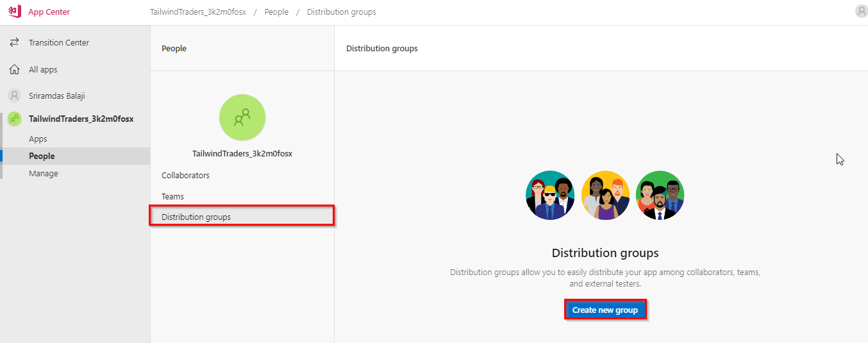Open Teams in the People panel
This screenshot has height=343, width=868.
(172, 197)
